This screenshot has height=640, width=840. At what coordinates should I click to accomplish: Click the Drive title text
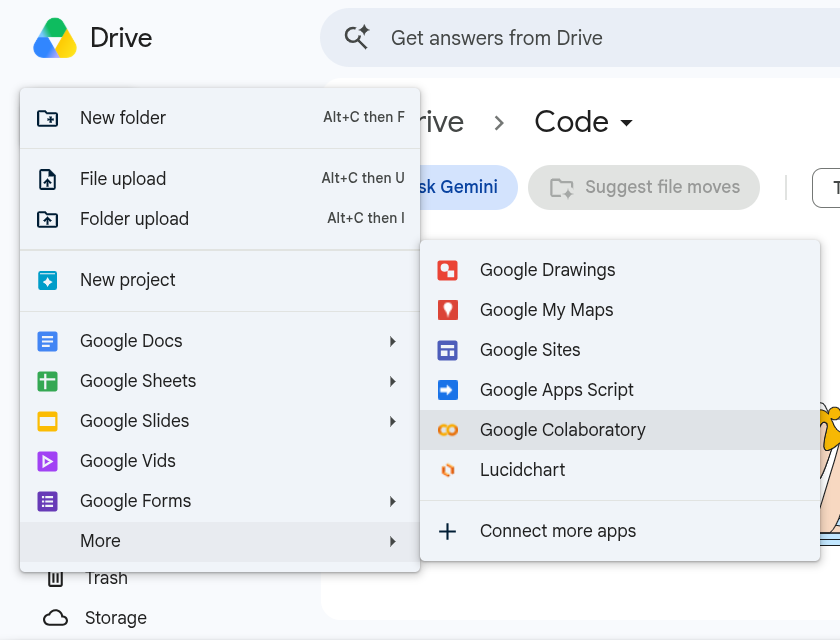(121, 38)
